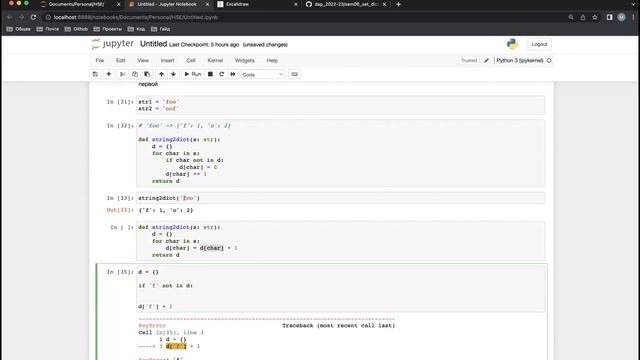This screenshot has width=640, height=360.
Task: Switch to the Documents/Personal/HSE browser tab
Action: click(x=76, y=4)
